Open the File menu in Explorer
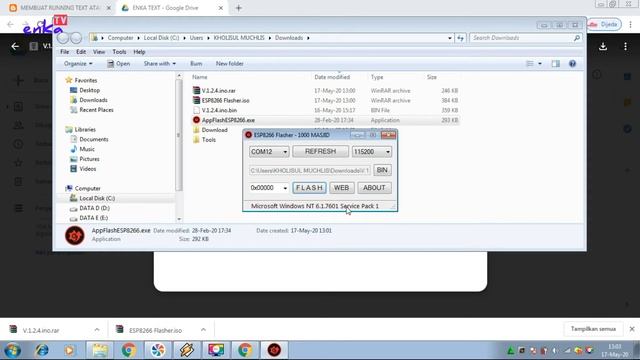640x360 pixels. click(64, 52)
